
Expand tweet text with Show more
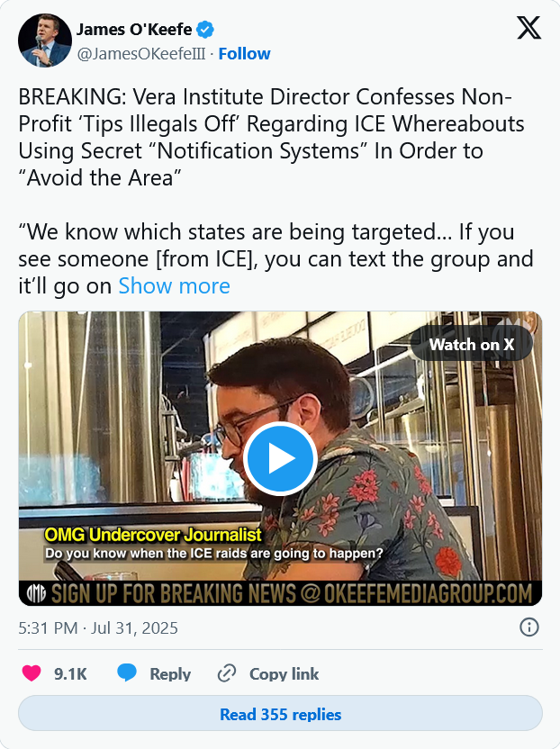(x=174, y=285)
